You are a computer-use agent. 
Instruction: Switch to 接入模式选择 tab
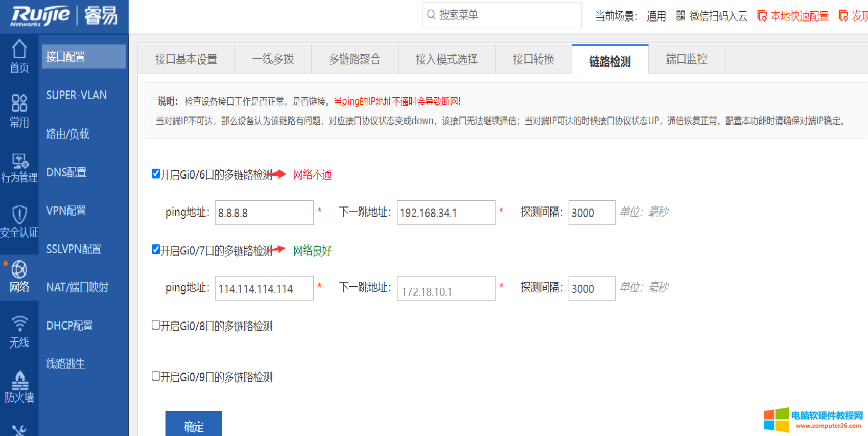point(447,59)
